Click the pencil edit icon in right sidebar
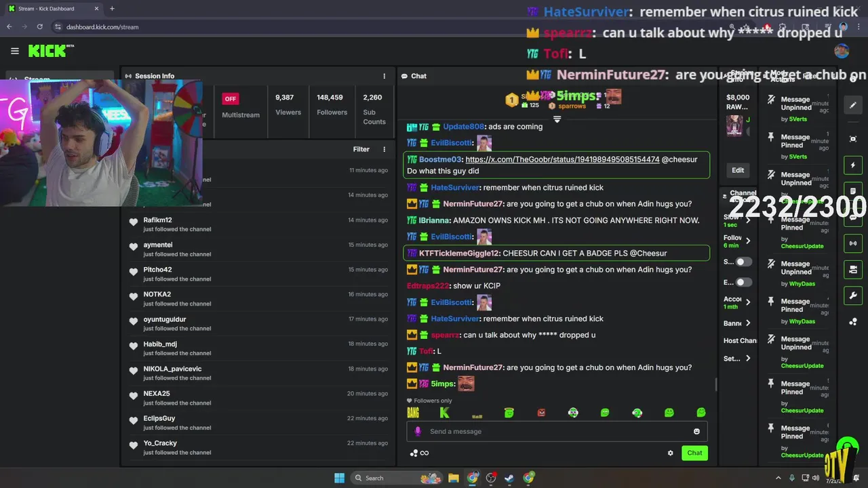This screenshot has width=868, height=488. pos(853,105)
